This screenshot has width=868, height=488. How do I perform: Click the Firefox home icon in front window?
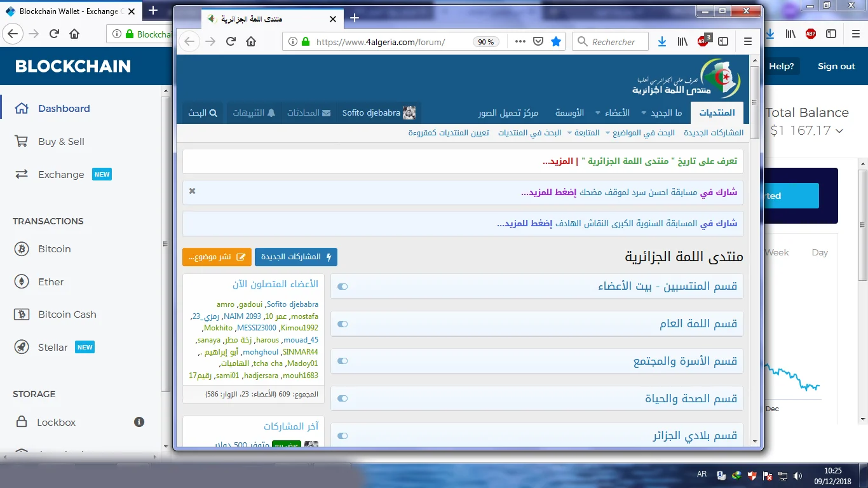click(x=251, y=41)
